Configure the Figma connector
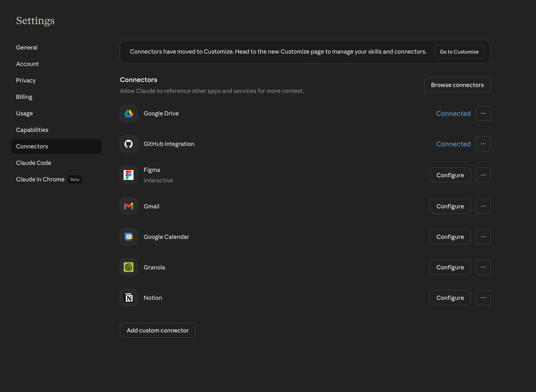 [x=450, y=175]
